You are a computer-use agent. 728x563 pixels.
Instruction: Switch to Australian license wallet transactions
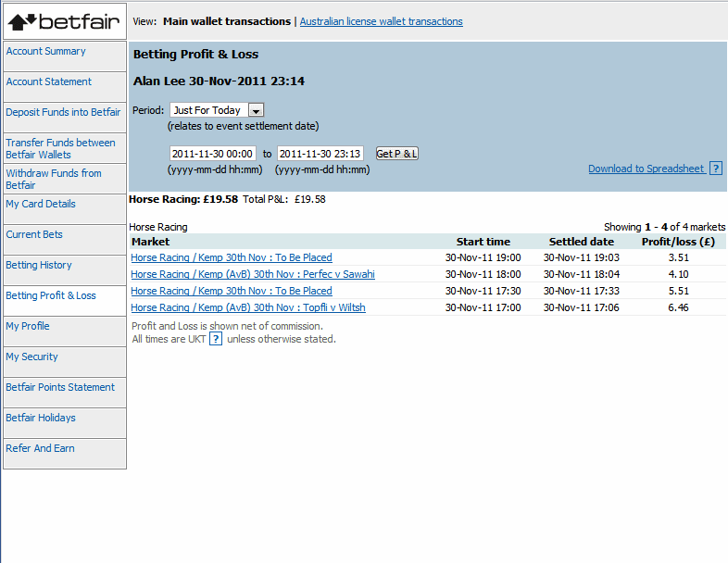point(382,21)
